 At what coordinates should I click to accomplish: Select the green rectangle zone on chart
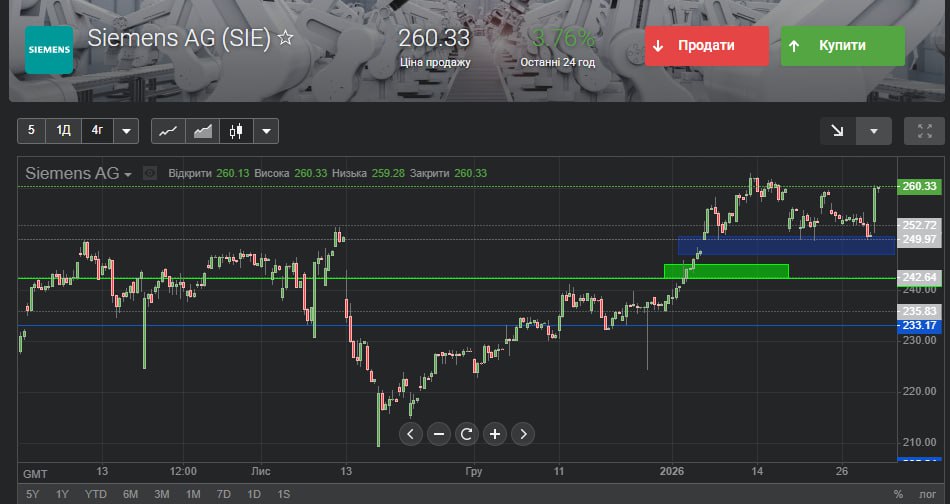click(726, 271)
